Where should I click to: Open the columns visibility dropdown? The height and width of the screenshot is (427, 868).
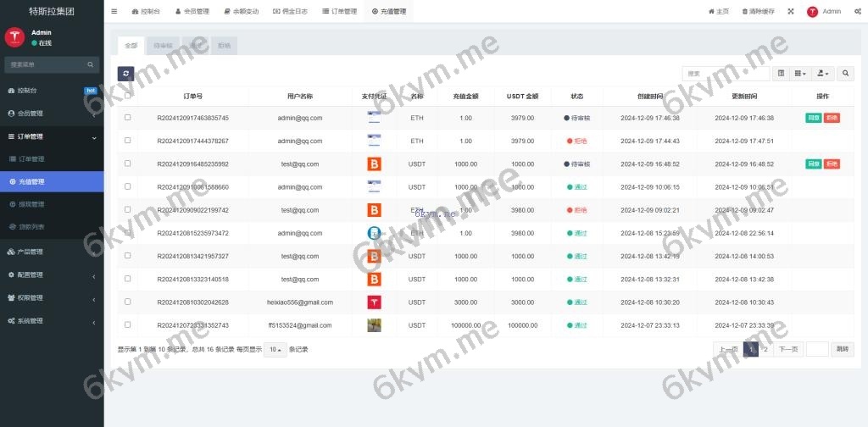(x=801, y=74)
